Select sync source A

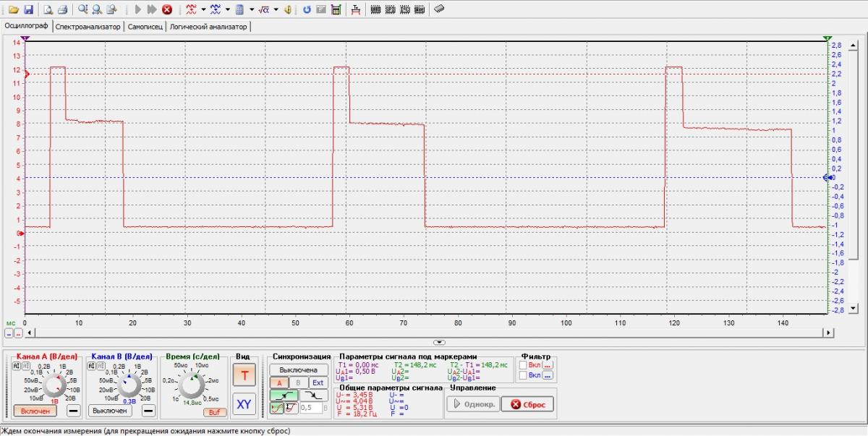point(279,382)
